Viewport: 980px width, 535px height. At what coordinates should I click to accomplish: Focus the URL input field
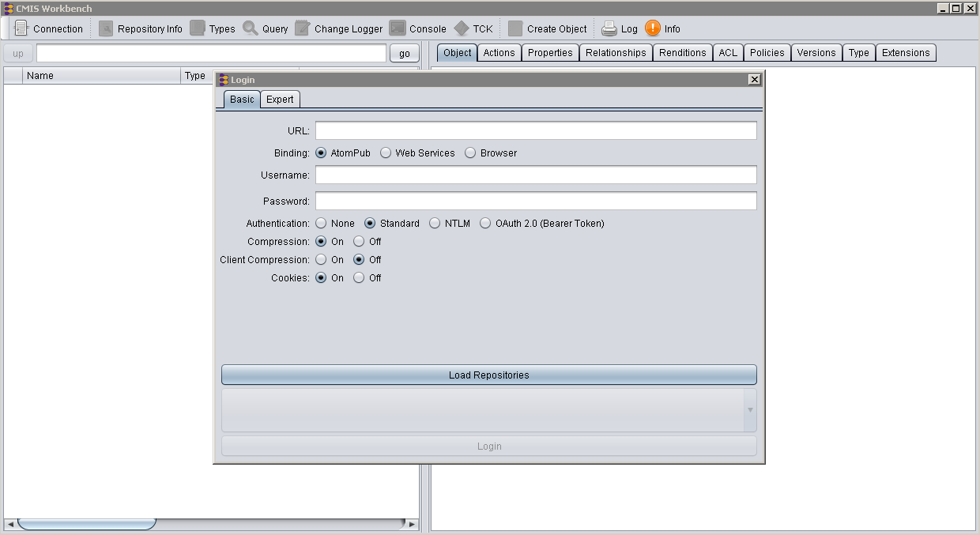tap(536, 130)
